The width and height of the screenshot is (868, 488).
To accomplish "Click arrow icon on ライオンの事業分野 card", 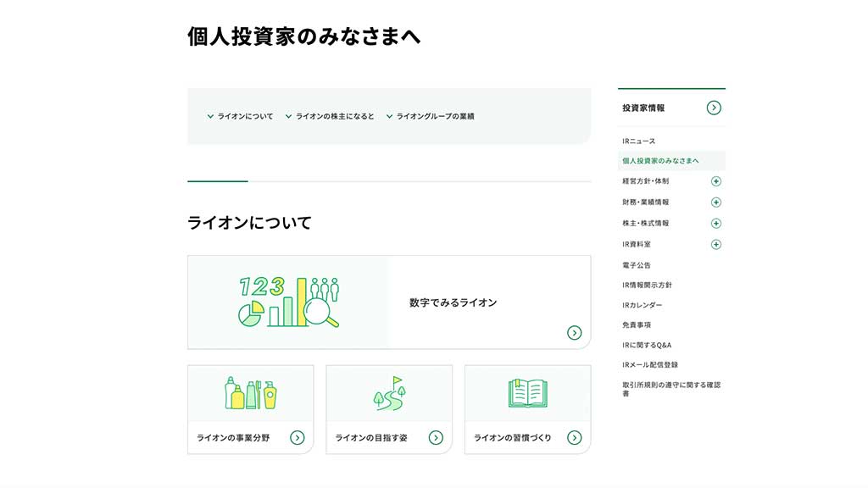I will tap(297, 437).
